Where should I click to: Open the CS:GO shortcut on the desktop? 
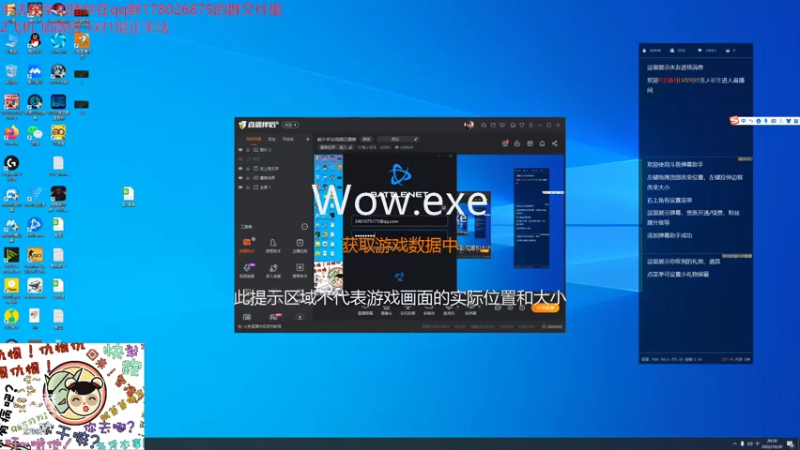click(x=35, y=258)
